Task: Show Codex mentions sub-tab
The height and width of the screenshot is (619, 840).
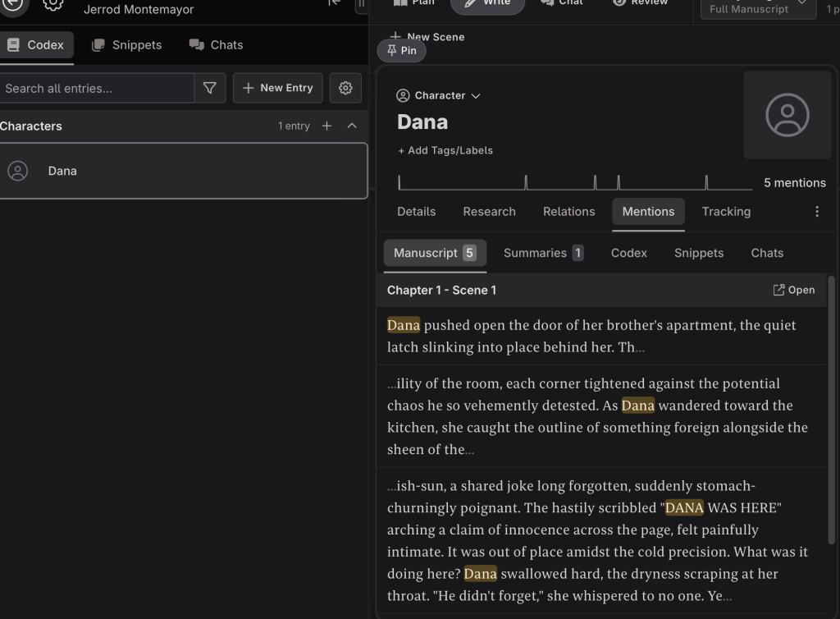Action: [x=629, y=253]
